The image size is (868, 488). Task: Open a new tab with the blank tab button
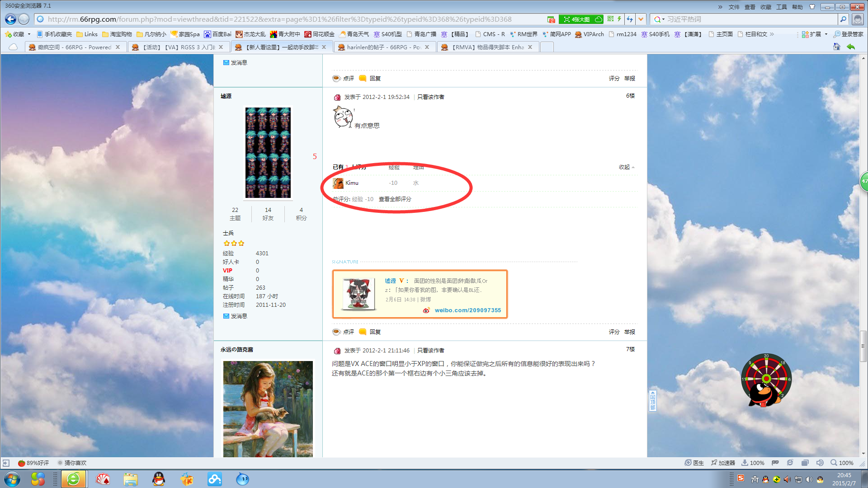click(x=547, y=47)
